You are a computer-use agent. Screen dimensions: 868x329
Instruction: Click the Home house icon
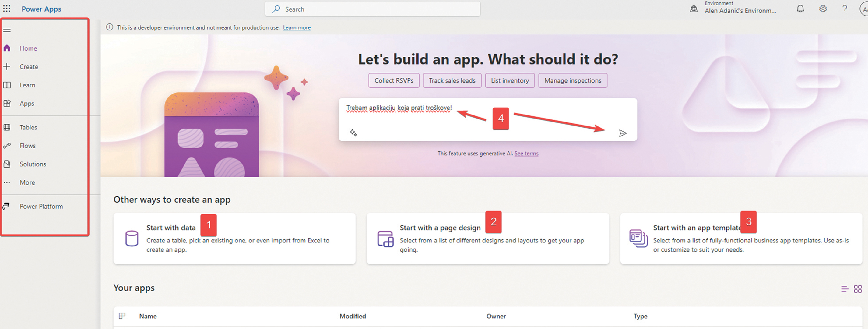click(7, 48)
